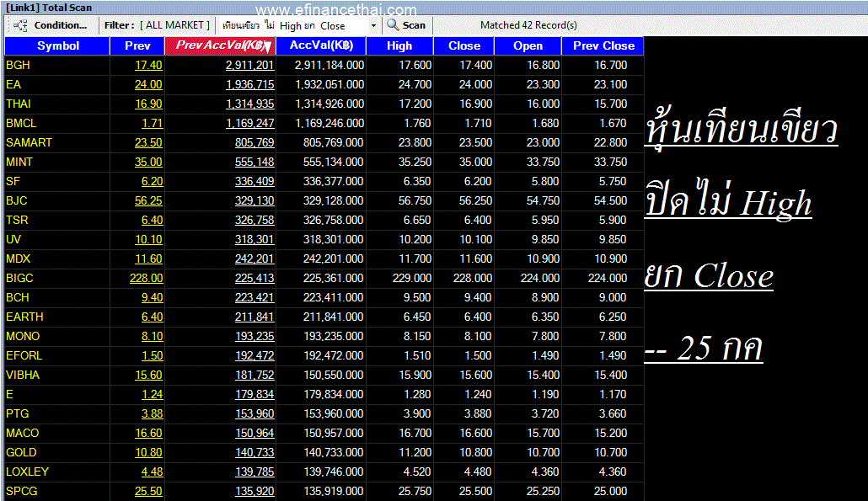Select the MINT symbol

click(x=19, y=162)
